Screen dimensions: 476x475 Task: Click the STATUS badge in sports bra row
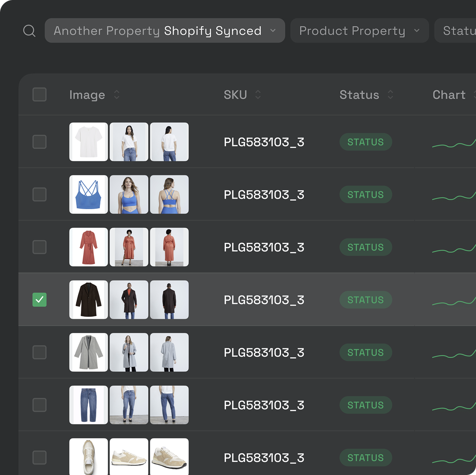[x=366, y=194]
